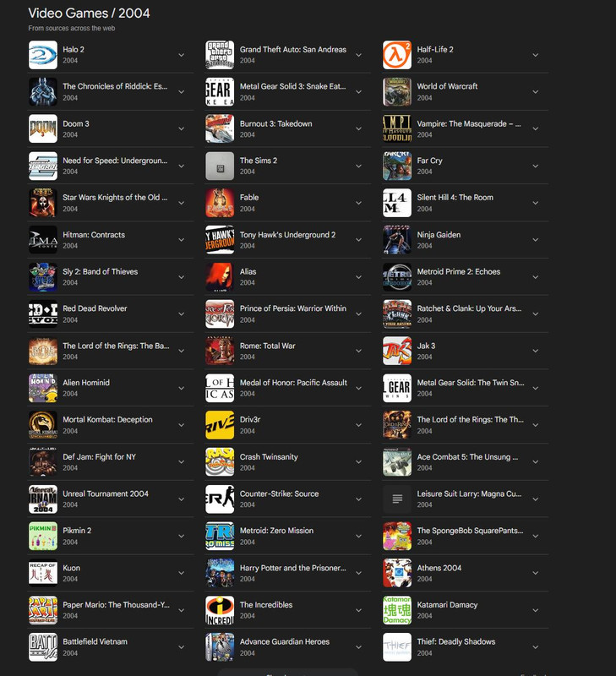The image size is (616, 676).
Task: Click the Athens 2004 cover thumbnail
Action: [397, 573]
